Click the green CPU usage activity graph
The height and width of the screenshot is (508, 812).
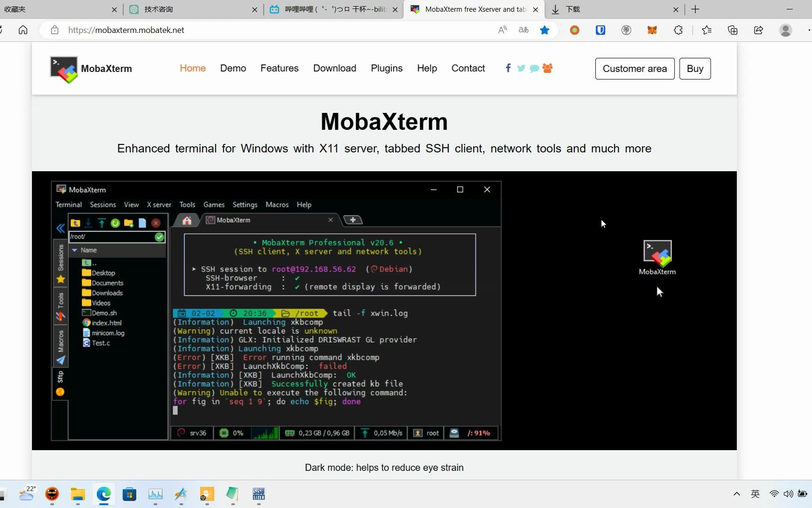point(265,433)
